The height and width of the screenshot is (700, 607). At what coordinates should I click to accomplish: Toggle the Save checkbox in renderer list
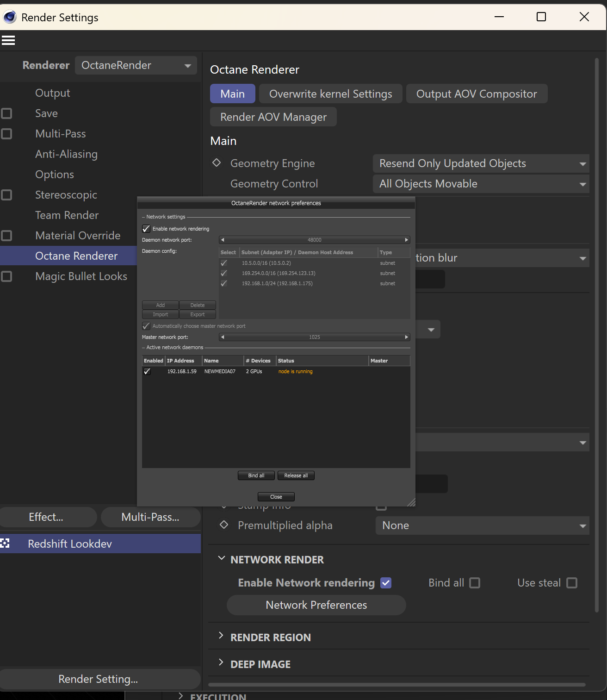tap(6, 113)
